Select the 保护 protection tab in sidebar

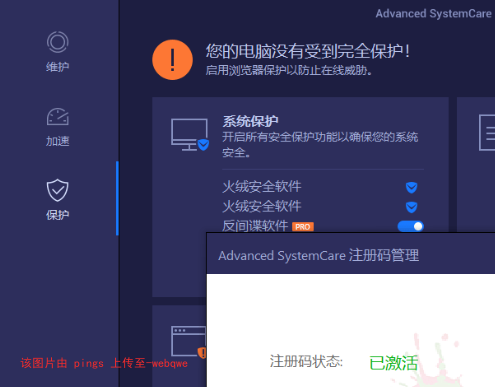tap(58, 200)
